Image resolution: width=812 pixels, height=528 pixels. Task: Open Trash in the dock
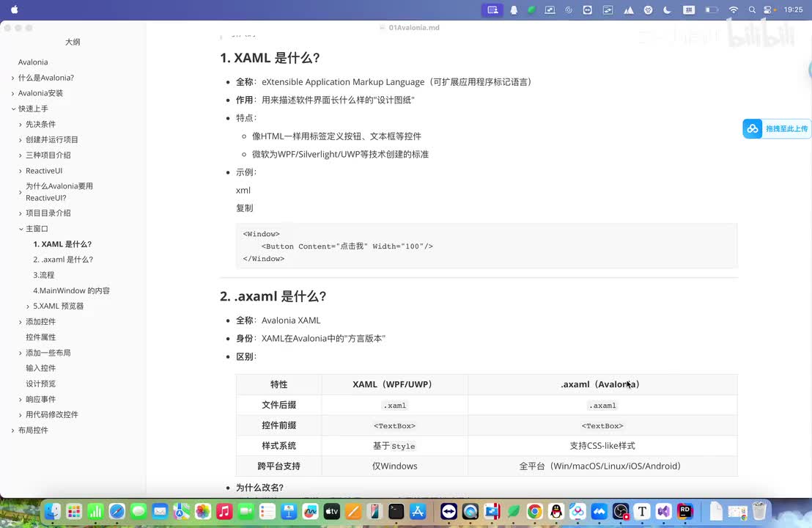pyautogui.click(x=759, y=512)
